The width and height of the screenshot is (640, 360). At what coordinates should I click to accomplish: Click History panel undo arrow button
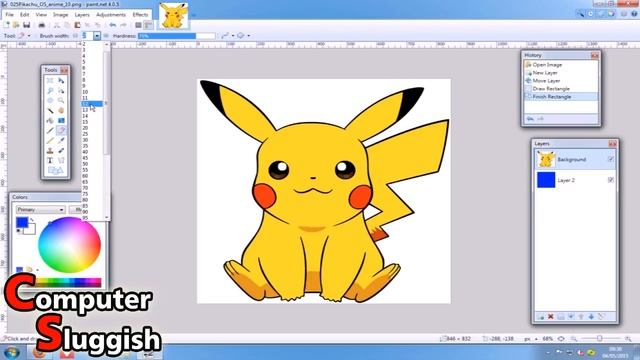click(530, 119)
